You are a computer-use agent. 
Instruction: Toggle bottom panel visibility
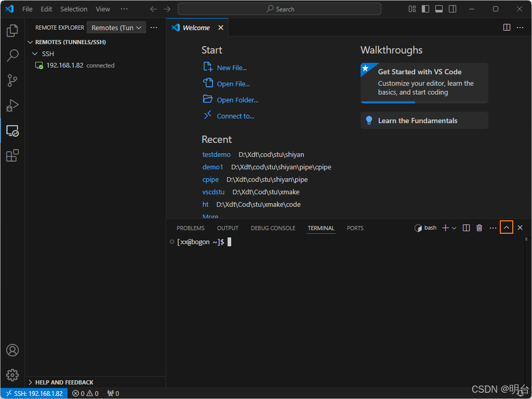439,9
